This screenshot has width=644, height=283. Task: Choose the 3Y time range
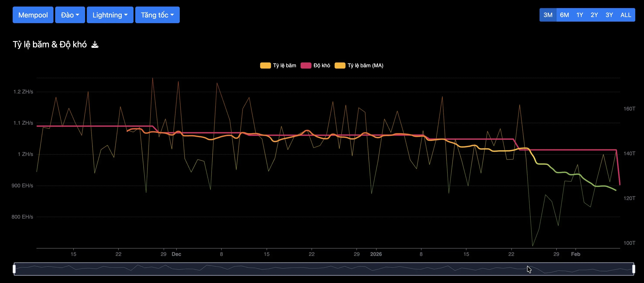click(609, 15)
